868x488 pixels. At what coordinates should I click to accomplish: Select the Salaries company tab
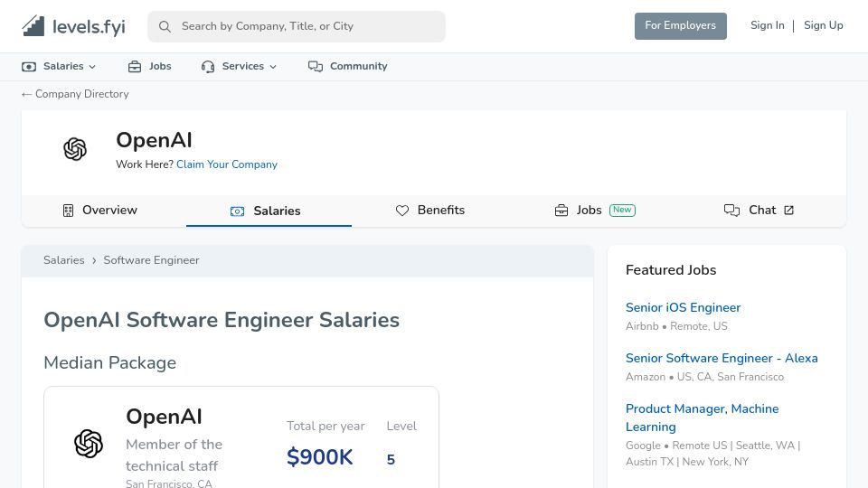269,211
